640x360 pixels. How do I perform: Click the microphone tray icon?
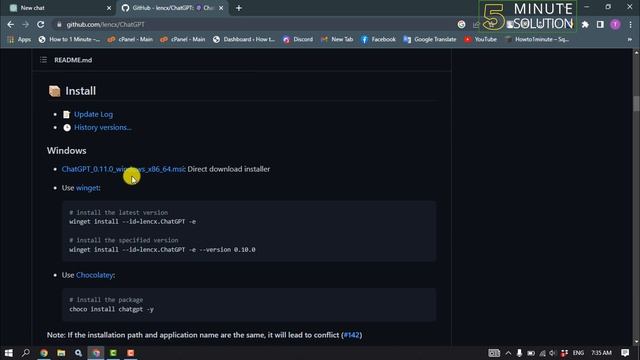coord(519,353)
